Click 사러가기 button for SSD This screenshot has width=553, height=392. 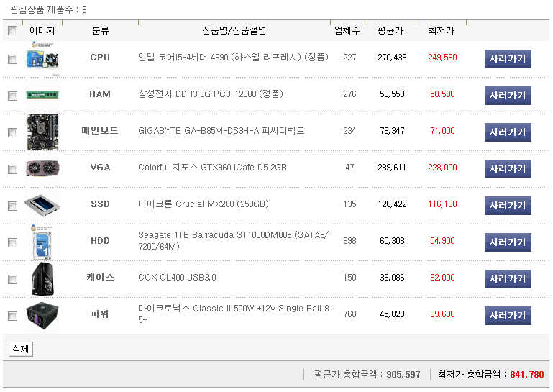coord(508,205)
